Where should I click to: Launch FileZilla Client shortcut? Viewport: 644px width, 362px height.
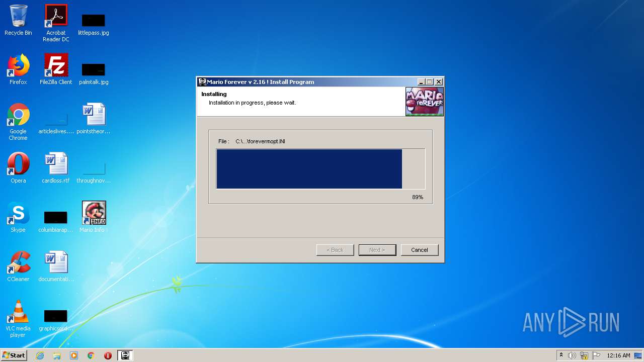(56, 69)
